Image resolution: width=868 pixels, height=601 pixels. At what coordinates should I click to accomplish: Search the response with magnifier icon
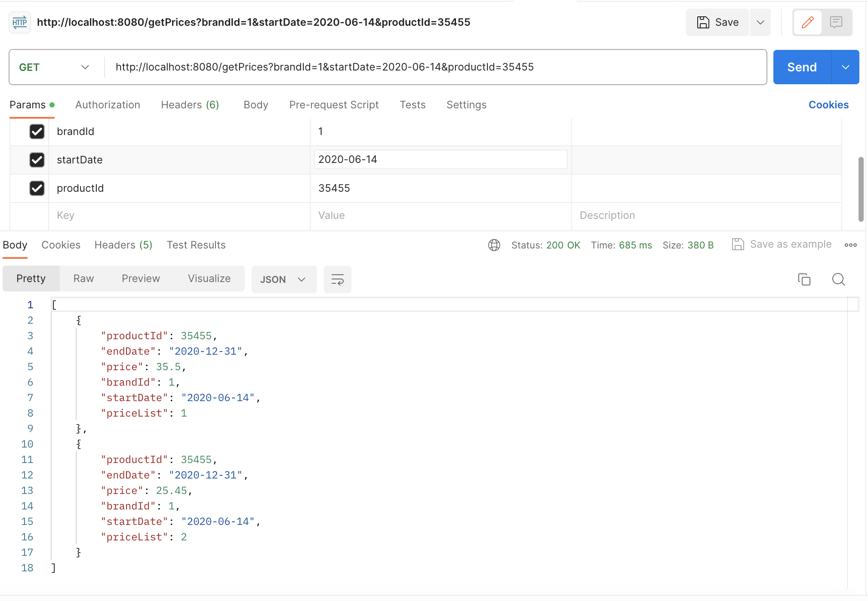click(838, 279)
